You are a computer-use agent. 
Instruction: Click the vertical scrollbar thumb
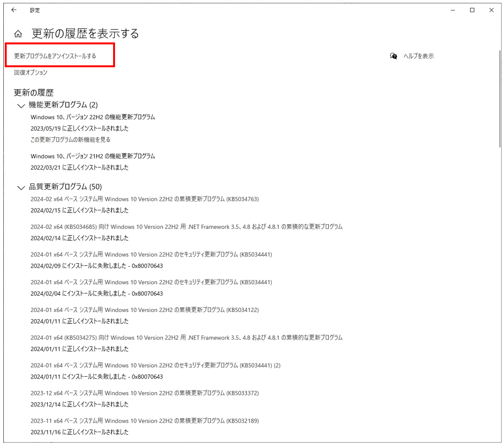click(500, 98)
